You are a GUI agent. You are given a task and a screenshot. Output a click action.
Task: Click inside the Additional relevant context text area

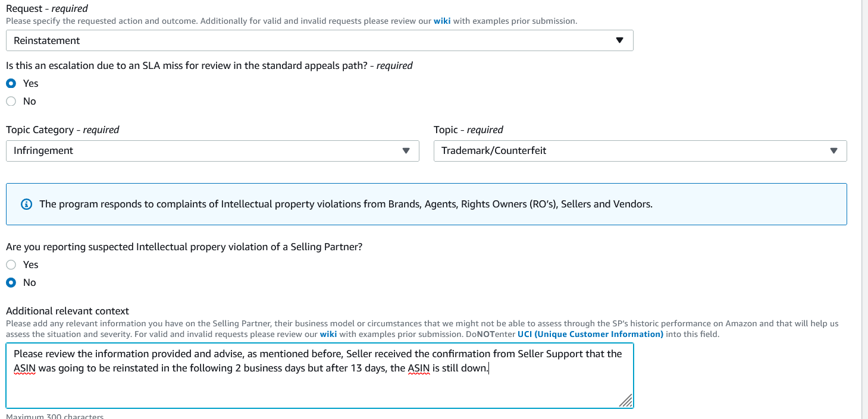319,375
